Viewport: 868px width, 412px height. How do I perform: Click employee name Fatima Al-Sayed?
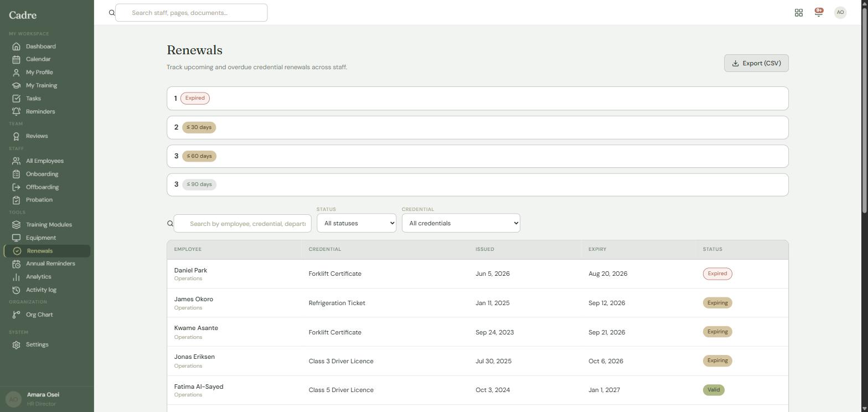(x=199, y=387)
